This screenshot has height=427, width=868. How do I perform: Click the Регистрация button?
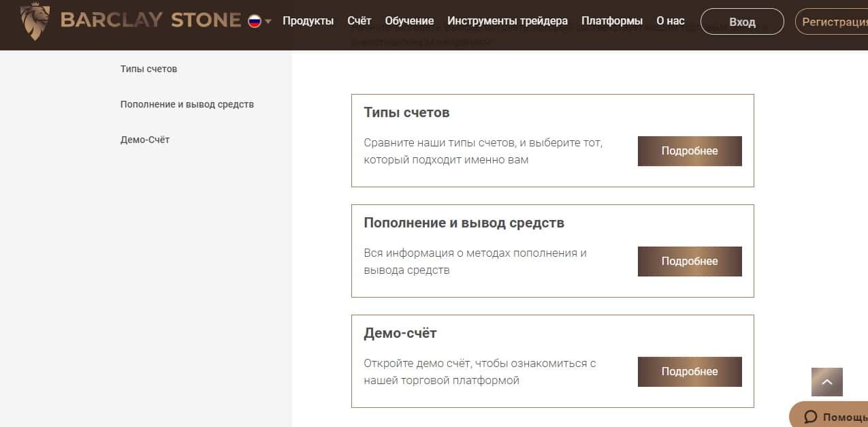pyautogui.click(x=832, y=22)
